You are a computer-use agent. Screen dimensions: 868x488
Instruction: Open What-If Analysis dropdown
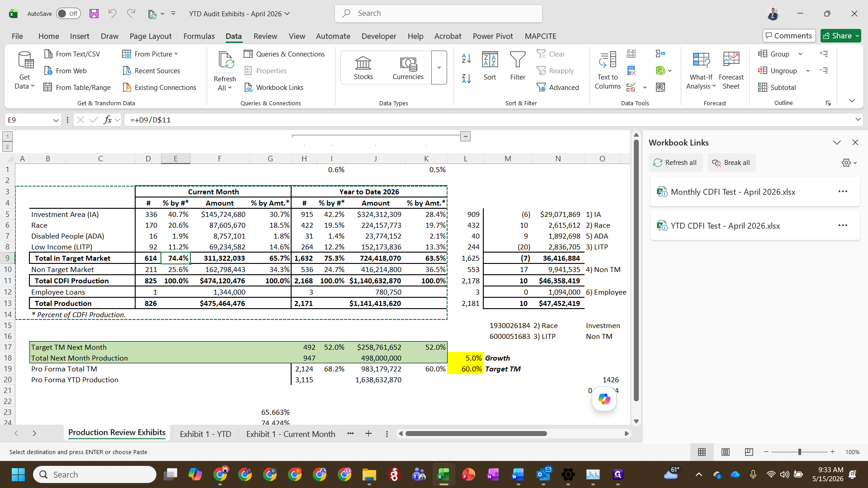pos(701,70)
